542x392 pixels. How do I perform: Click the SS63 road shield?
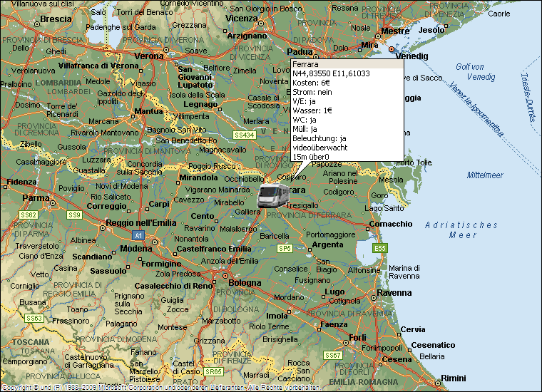[x=34, y=318]
